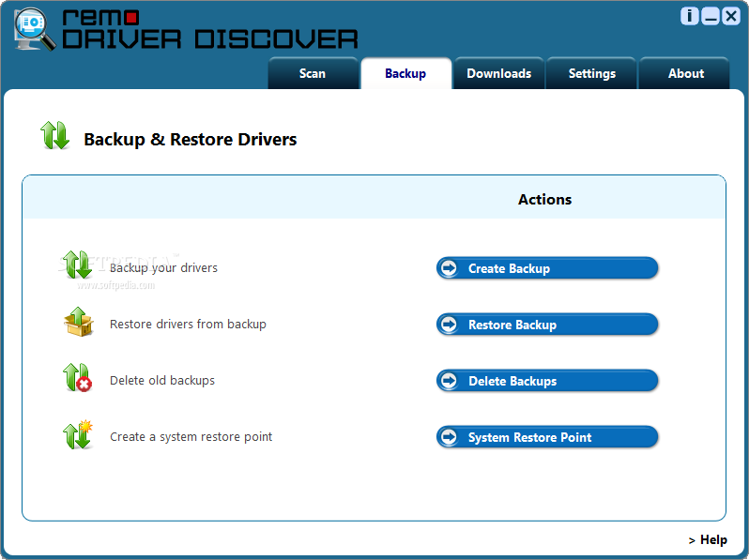Image resolution: width=749 pixels, height=560 pixels.
Task: Go to the Settings tab
Action: (592, 73)
